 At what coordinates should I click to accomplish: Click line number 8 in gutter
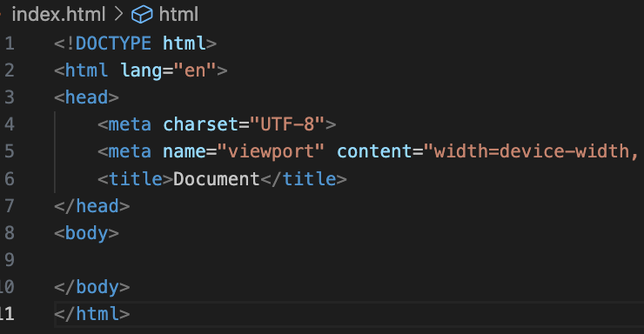click(10, 233)
